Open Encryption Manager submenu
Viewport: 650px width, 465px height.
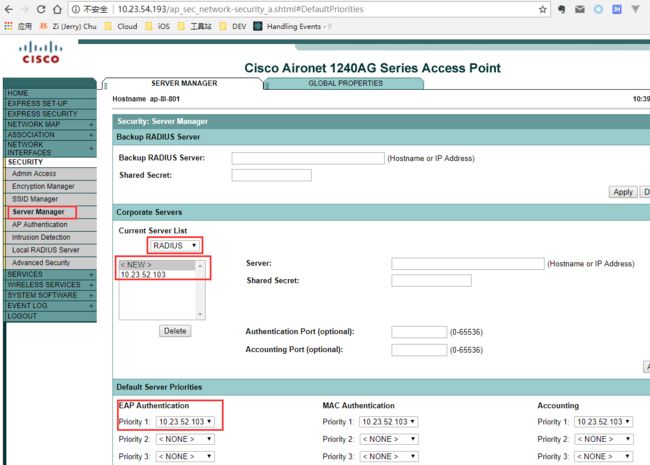tap(43, 186)
